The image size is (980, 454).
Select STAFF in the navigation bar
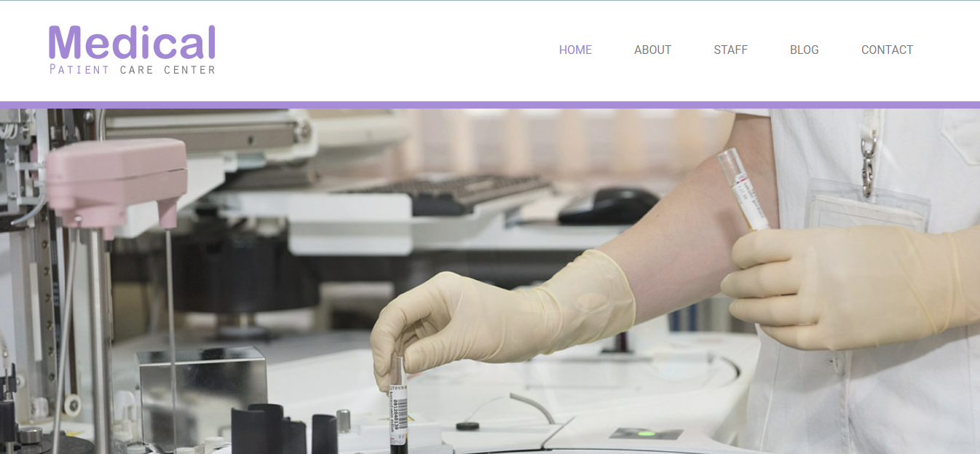730,50
